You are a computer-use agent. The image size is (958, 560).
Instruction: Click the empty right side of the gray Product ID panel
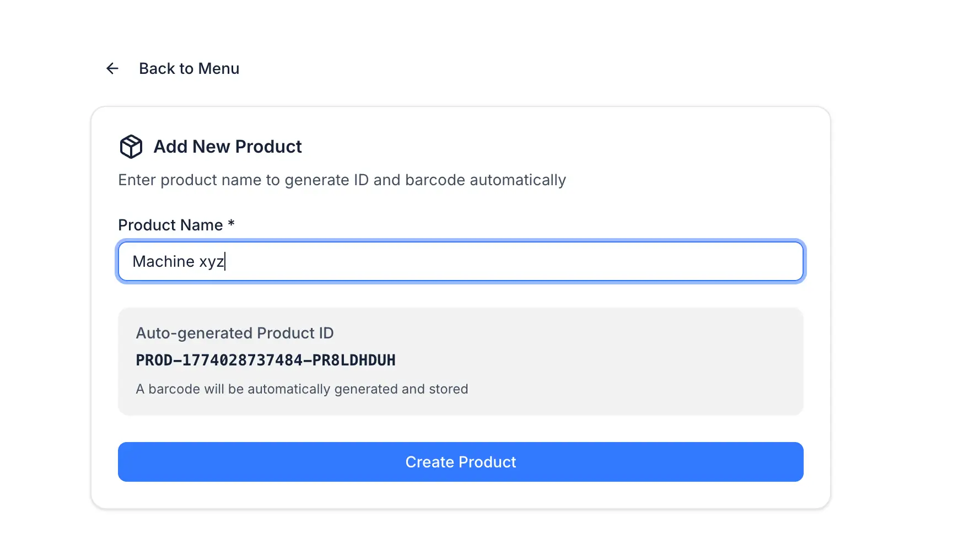[661, 360]
